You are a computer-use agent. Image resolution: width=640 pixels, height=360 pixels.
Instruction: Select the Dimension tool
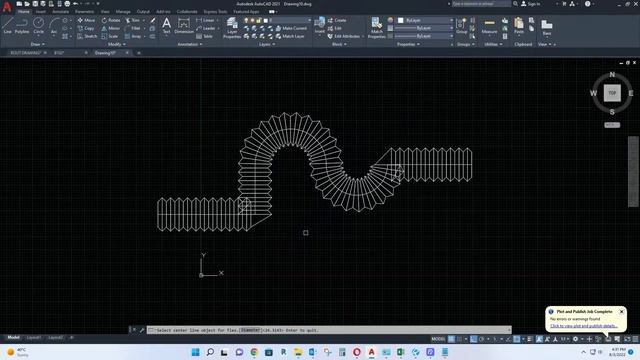point(184,25)
